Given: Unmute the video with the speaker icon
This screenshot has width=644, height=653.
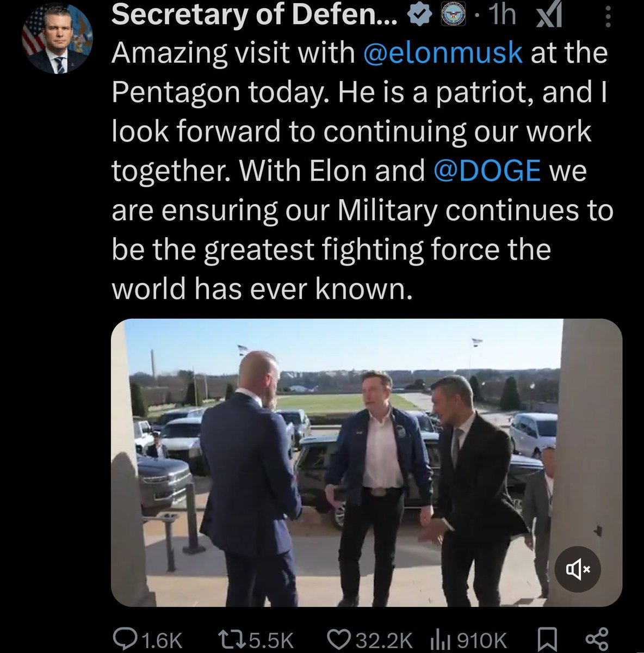Looking at the screenshot, I should pos(578,569).
